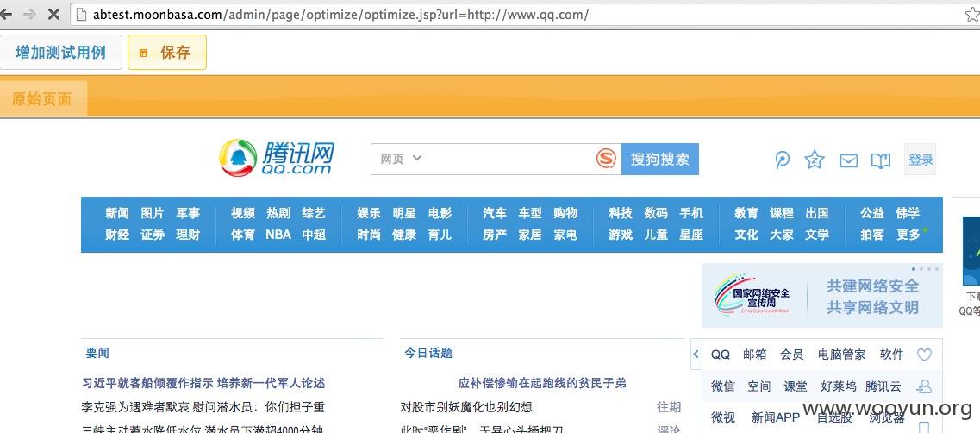Open the 科技 navigation link
The width and height of the screenshot is (980, 433).
621,213
